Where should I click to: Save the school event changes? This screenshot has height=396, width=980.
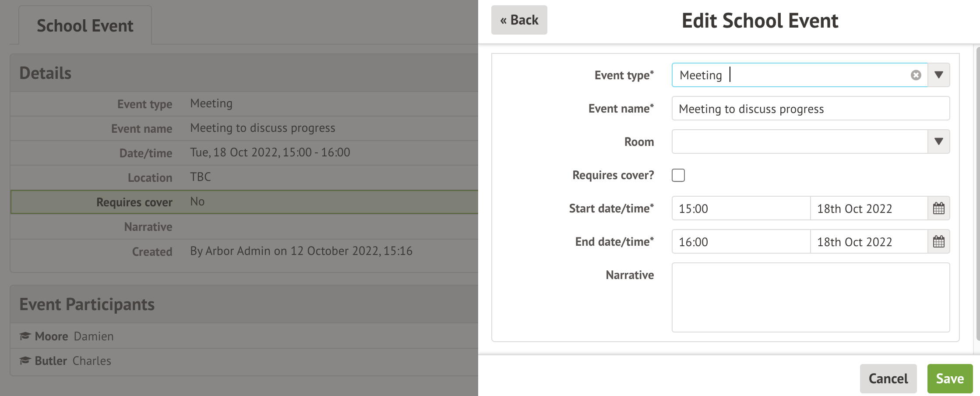[x=949, y=378]
